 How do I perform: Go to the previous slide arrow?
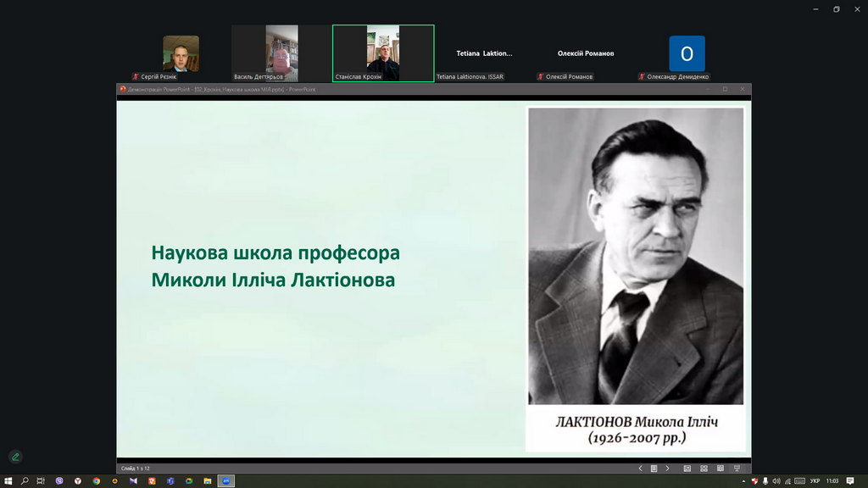(x=640, y=469)
